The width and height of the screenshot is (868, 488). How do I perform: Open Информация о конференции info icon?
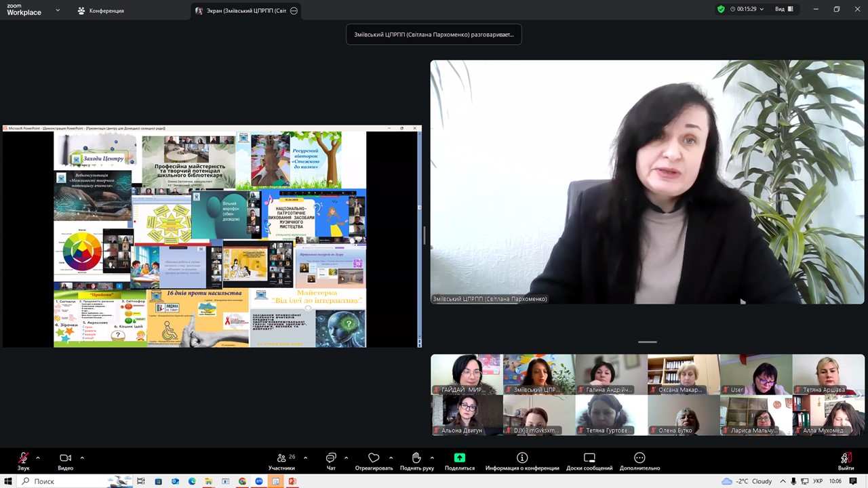pyautogui.click(x=522, y=458)
